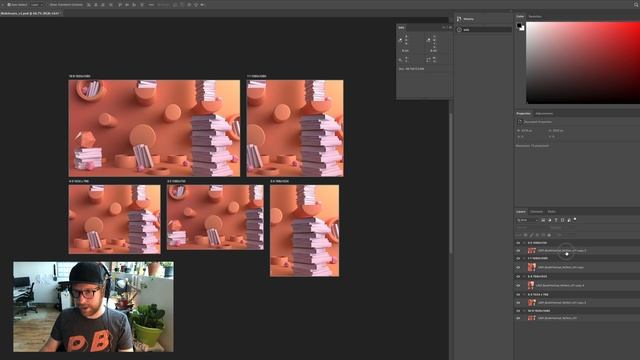Select the Properties tab
640x360 pixels.
524,113
